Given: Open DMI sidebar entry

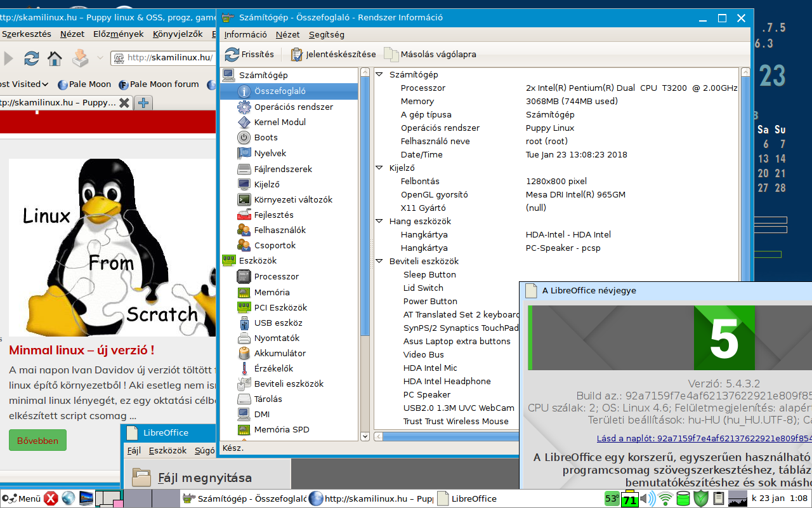Looking at the screenshot, I should tap(261, 414).
